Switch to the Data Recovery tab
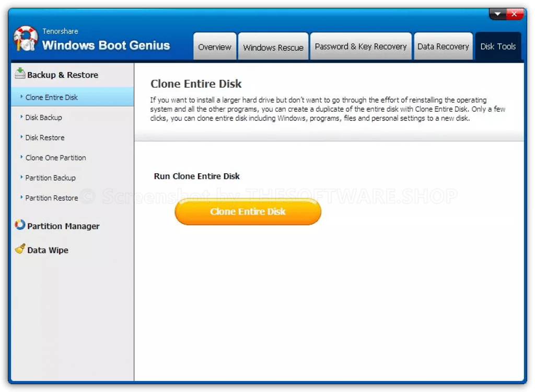Viewport: 535px width, 392px height. tap(443, 46)
